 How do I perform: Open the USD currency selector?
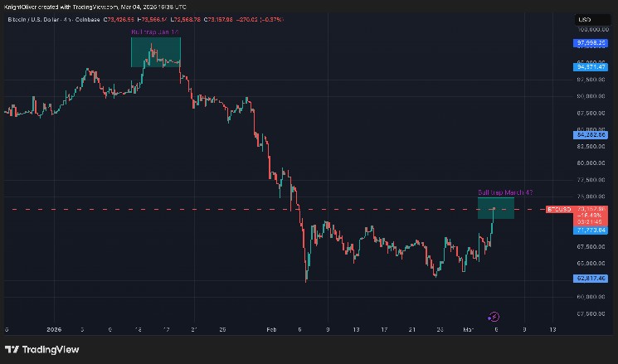(592, 20)
